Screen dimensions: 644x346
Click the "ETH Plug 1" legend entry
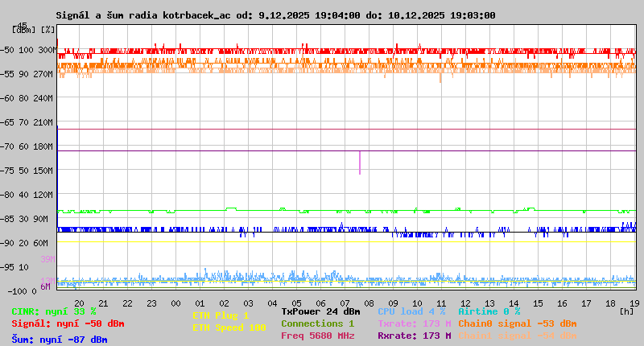point(221,315)
